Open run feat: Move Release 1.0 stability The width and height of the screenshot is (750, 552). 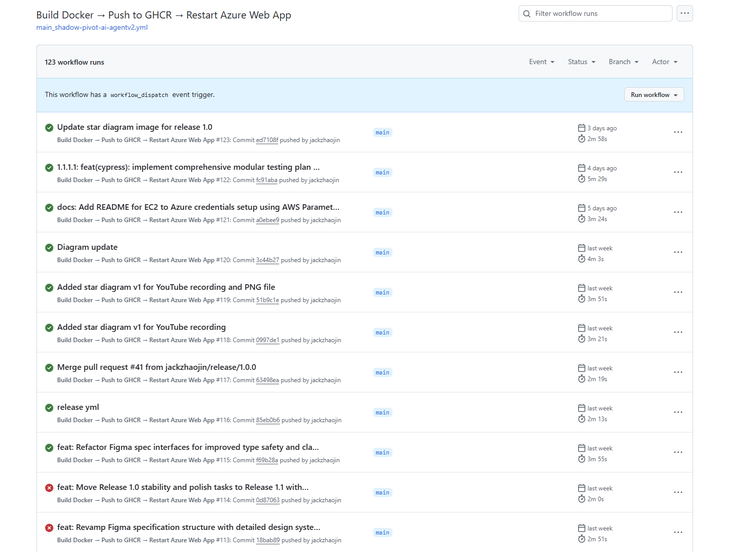(183, 487)
